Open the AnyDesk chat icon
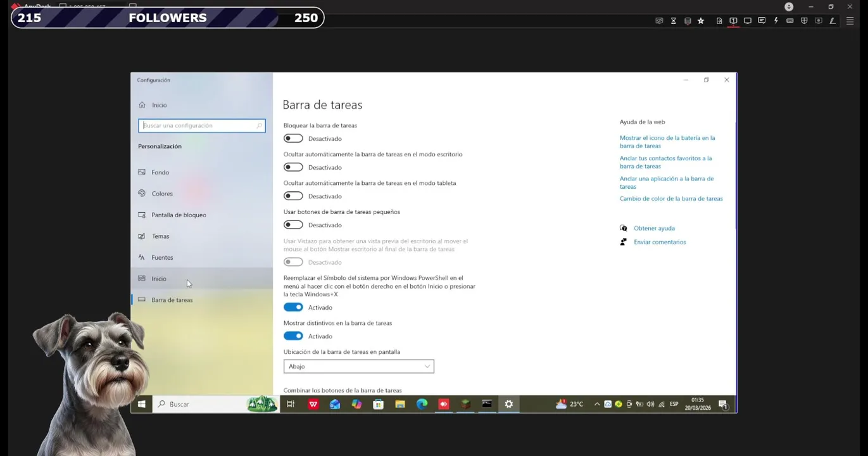The image size is (868, 456). (x=762, y=21)
